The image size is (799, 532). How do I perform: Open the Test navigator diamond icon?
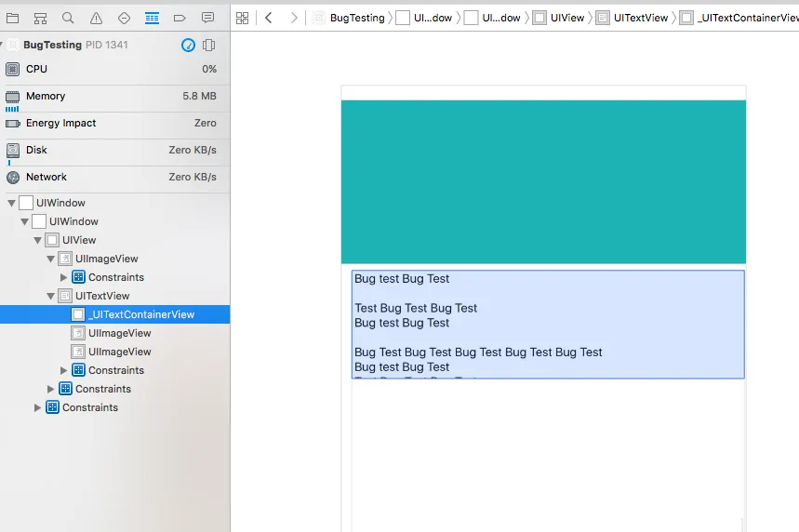[x=124, y=19]
